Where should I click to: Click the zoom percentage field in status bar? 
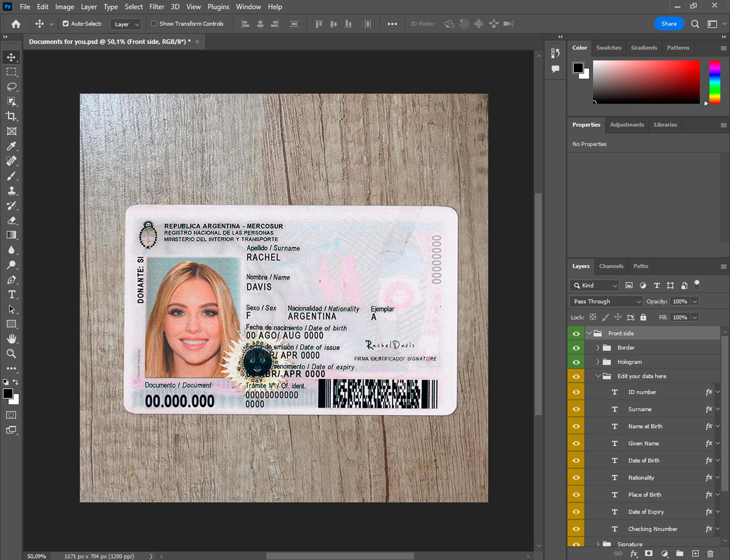(37, 556)
